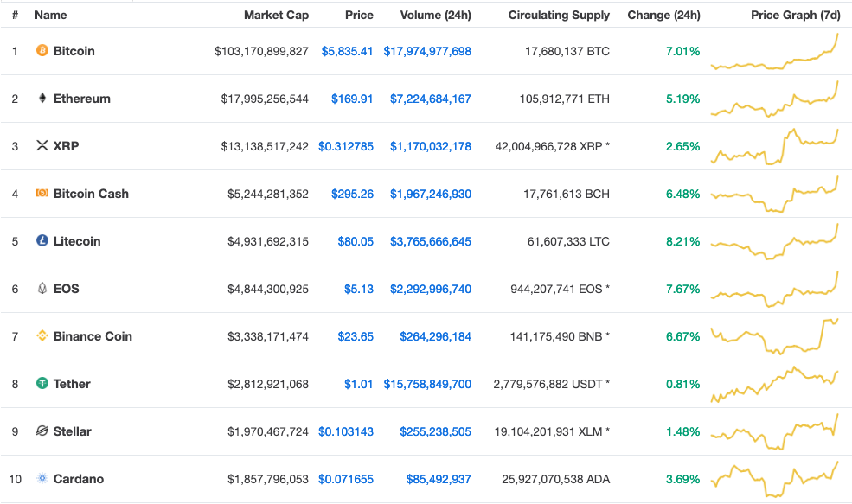The width and height of the screenshot is (852, 504).
Task: Click the Bitcoin Cash logo icon
Action: click(x=42, y=193)
